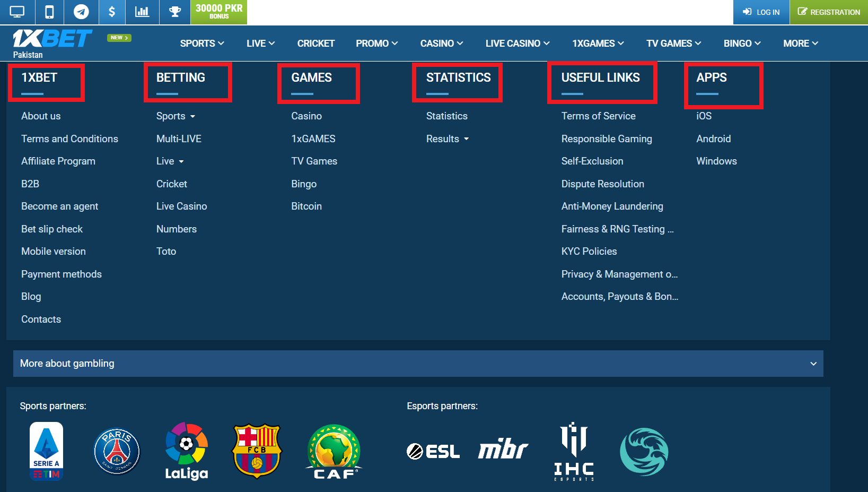Open the Payment methods link

[62, 274]
